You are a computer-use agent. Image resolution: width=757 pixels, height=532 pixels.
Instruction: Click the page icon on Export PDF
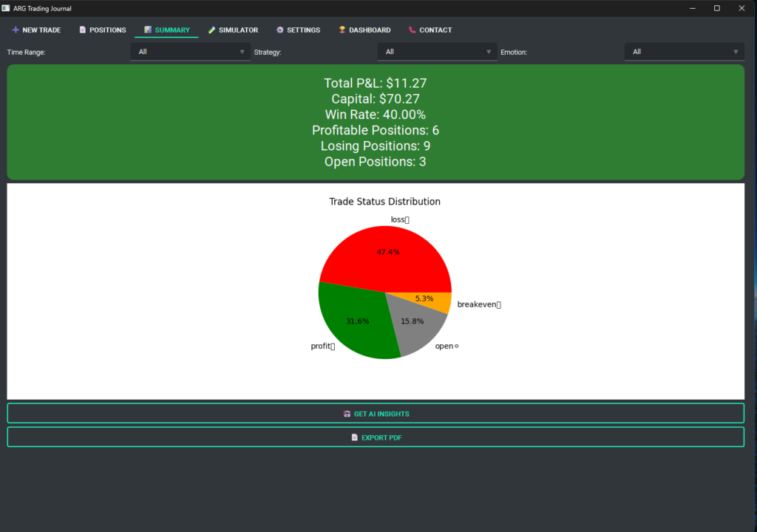pos(355,437)
